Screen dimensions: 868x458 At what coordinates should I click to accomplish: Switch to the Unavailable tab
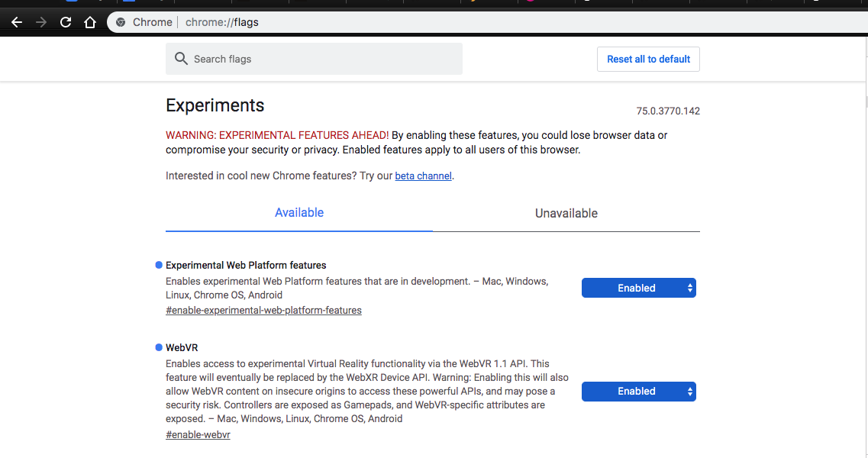566,213
